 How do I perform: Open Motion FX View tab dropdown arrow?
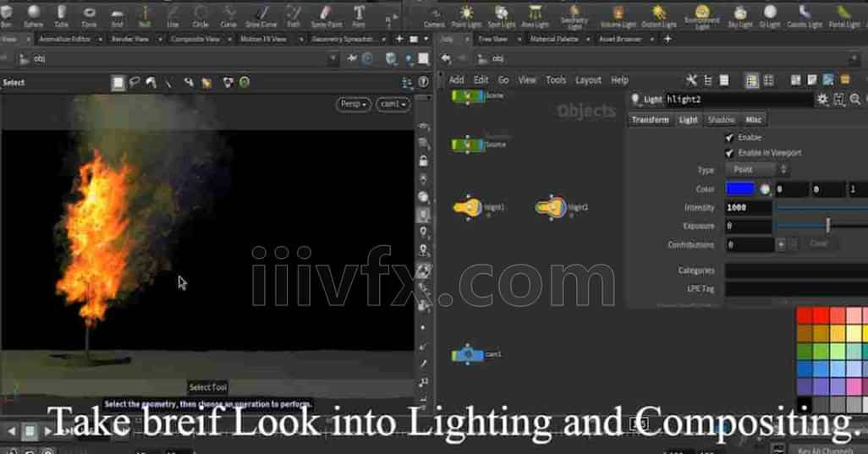[300, 39]
